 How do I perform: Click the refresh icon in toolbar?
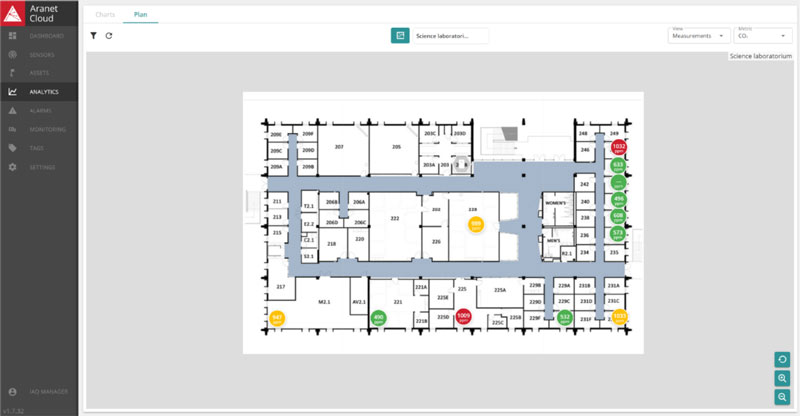pyautogui.click(x=109, y=36)
